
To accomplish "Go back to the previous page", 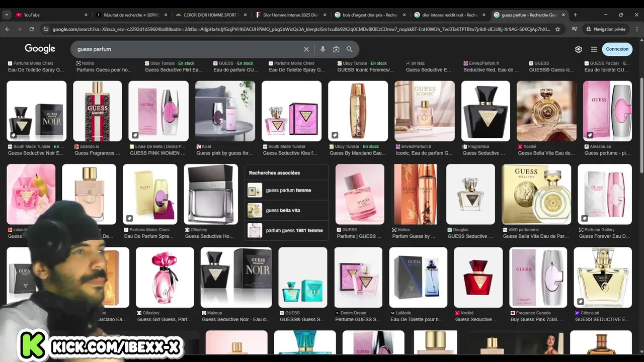I will point(7,29).
